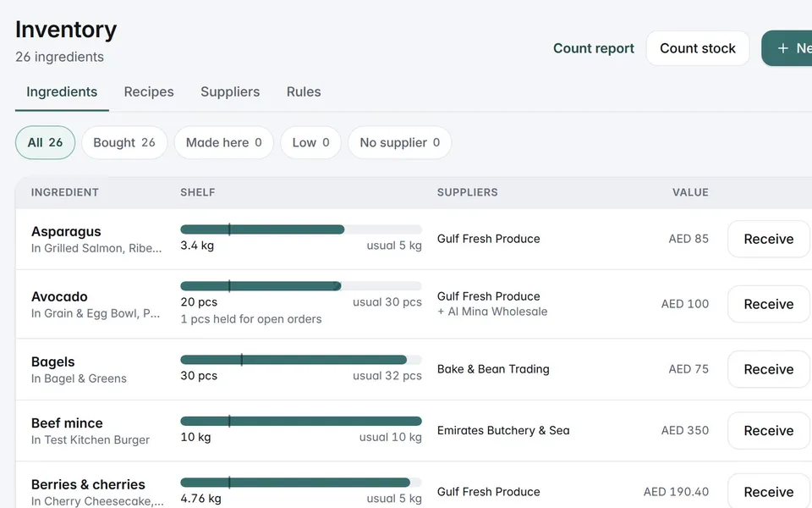
Task: Click the Bagels shelf level bar
Action: pyautogui.click(x=301, y=360)
